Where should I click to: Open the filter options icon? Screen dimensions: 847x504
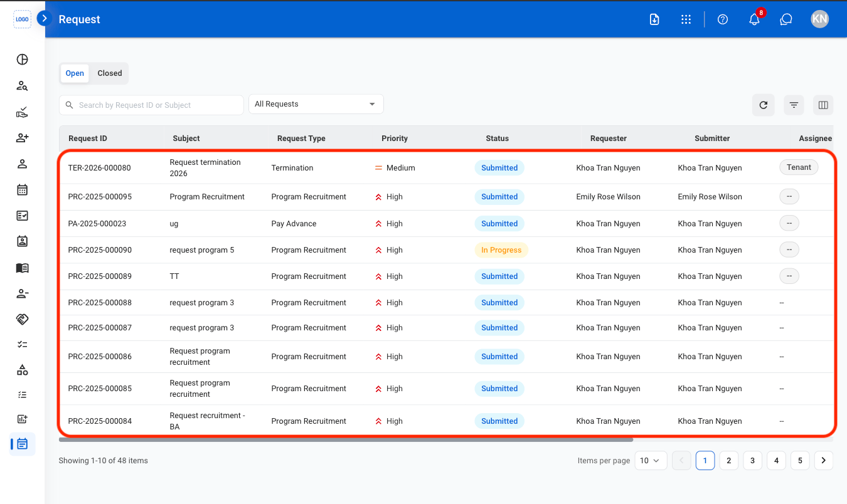pyautogui.click(x=794, y=105)
